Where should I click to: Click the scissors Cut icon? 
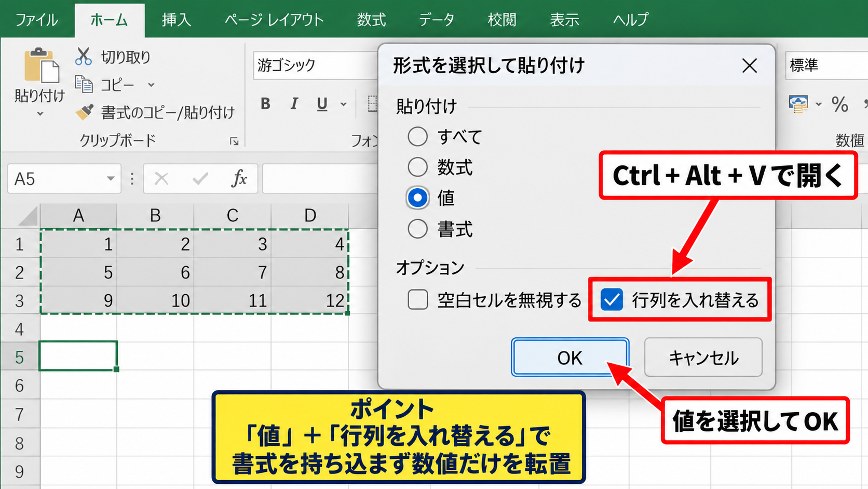pyautogui.click(x=83, y=56)
